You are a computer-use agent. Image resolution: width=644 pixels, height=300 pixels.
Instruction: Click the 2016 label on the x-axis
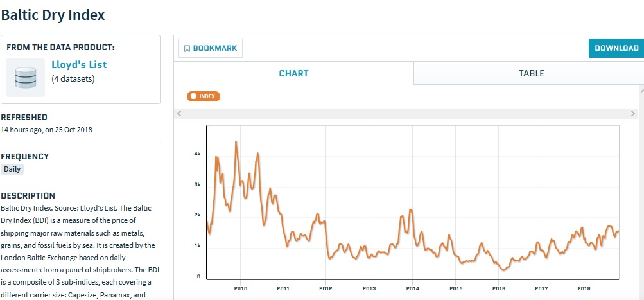tap(498, 289)
